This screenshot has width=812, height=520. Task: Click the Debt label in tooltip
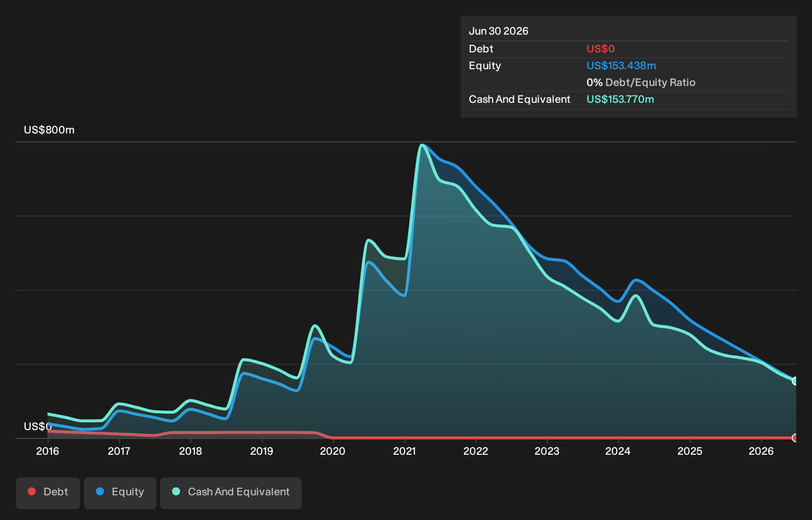(481, 49)
